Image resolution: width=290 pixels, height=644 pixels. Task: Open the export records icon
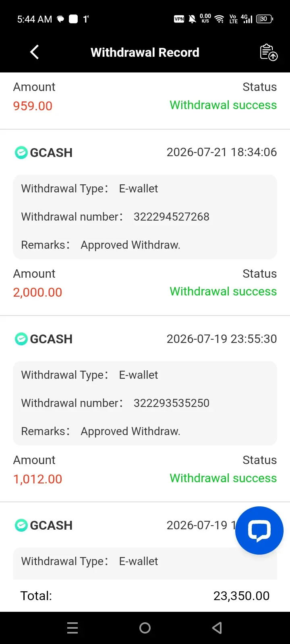[x=269, y=52]
